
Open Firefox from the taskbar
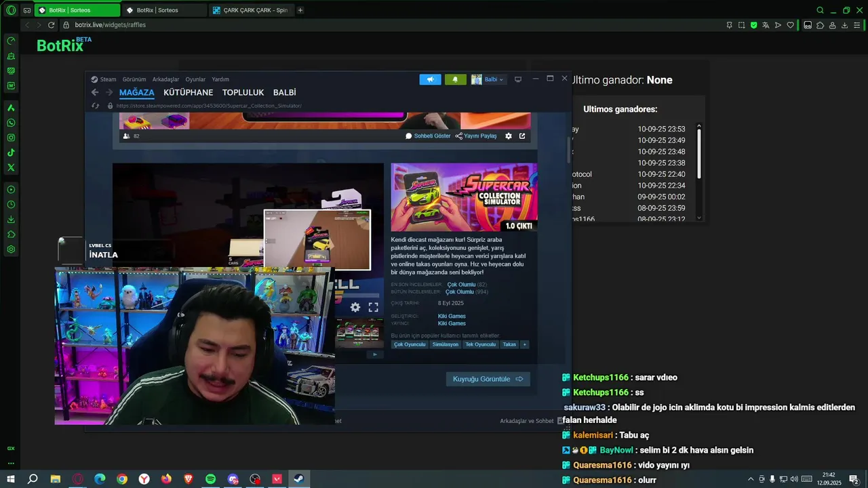click(166, 479)
